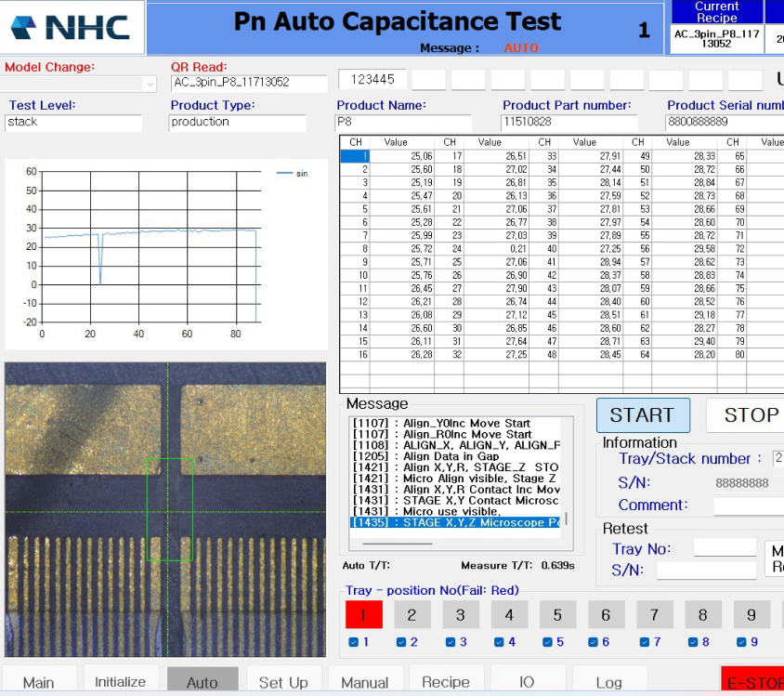Click the QR Read input field
Image resolution: width=784 pixels, height=696 pixels.
point(248,83)
